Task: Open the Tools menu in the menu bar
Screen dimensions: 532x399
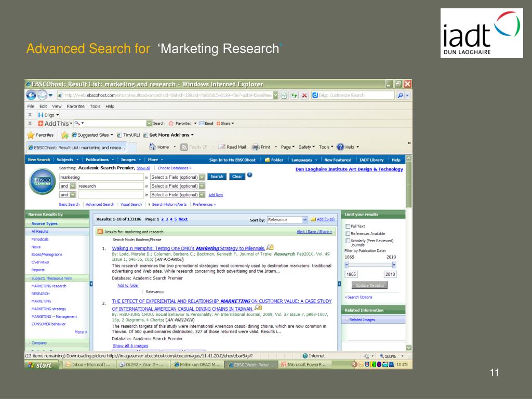Action: pyautogui.click(x=95, y=106)
